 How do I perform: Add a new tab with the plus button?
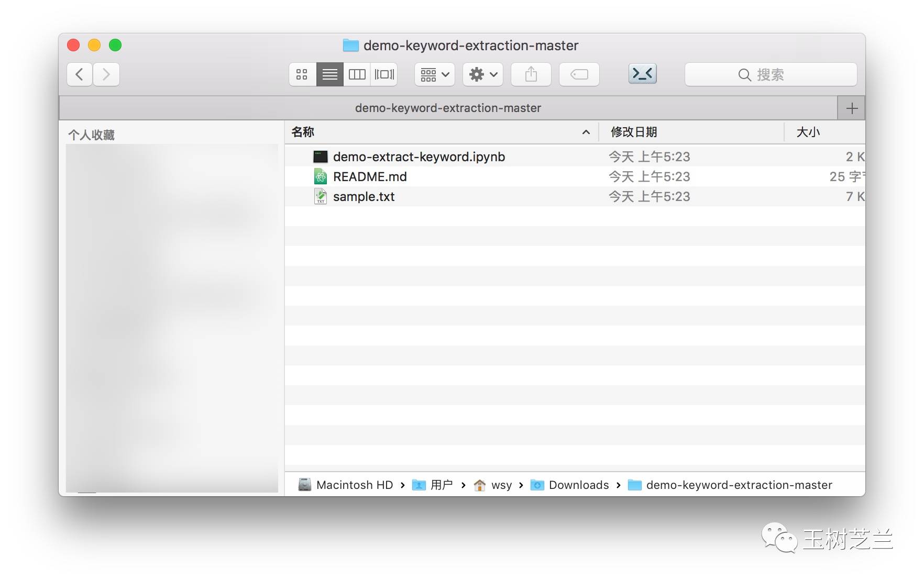click(x=852, y=108)
